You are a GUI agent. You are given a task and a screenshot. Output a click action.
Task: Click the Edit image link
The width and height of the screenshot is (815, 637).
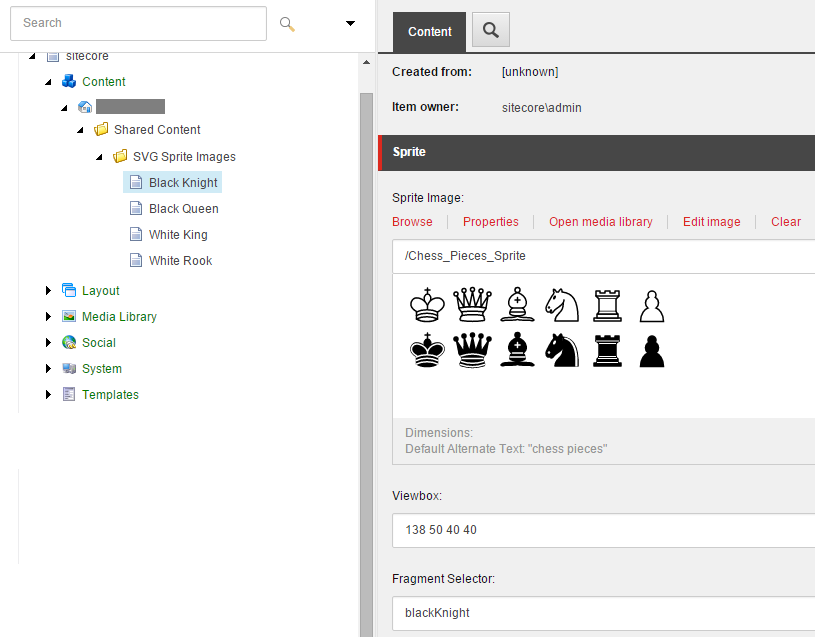click(x=711, y=222)
